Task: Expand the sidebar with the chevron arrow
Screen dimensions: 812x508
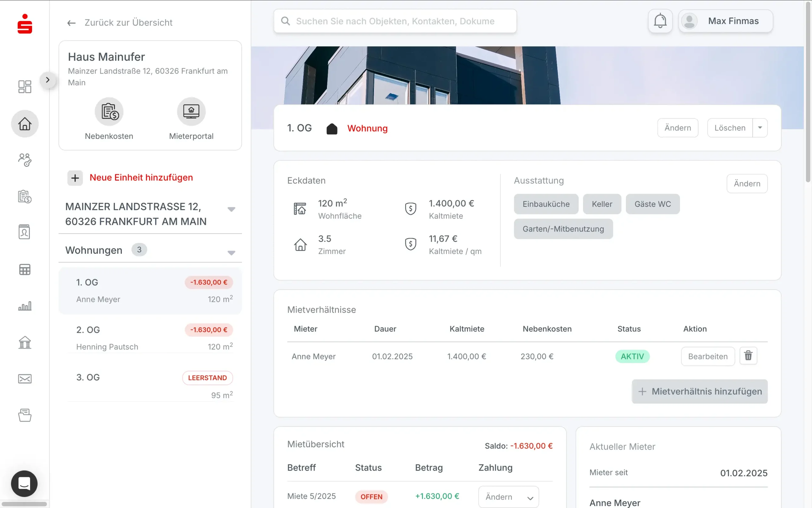Action: [48, 80]
